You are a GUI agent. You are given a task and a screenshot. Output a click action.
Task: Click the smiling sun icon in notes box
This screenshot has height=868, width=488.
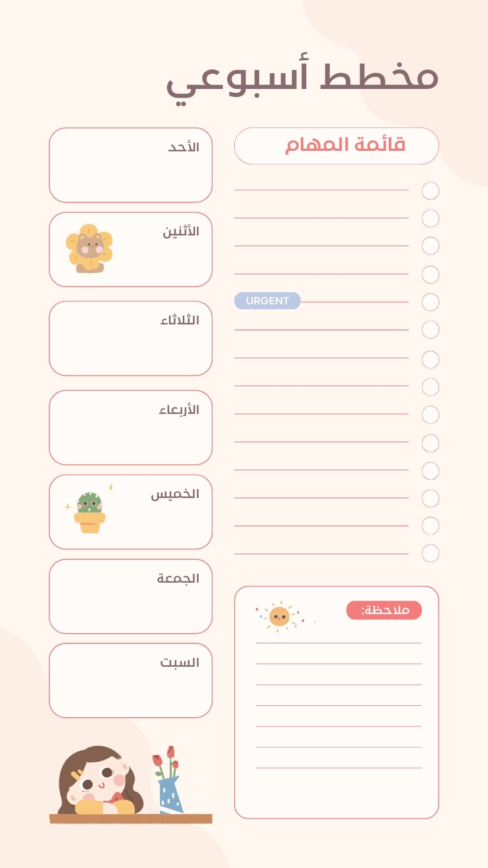280,616
